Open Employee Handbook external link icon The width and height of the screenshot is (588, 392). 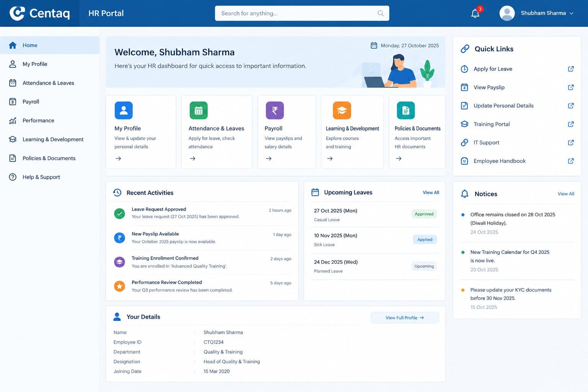coord(571,161)
